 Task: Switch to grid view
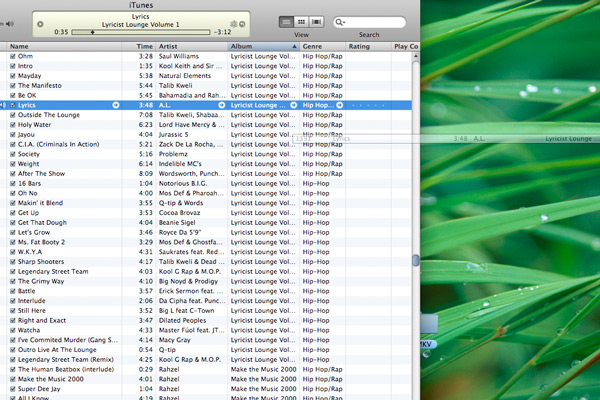[x=301, y=22]
